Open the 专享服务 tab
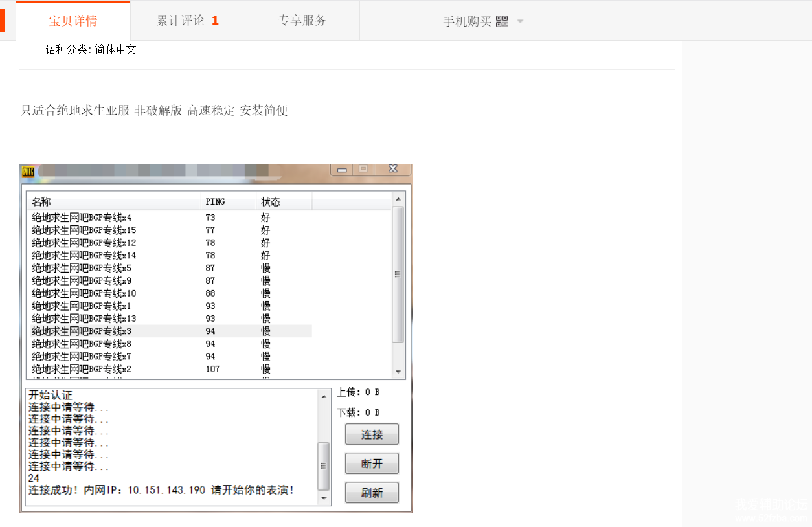812x527 pixels. 302,21
